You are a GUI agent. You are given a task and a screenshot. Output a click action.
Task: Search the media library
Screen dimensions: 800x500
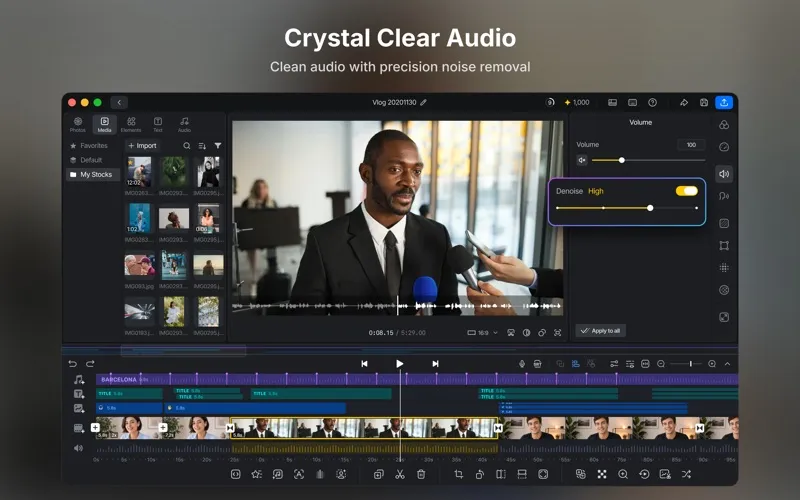click(x=187, y=146)
